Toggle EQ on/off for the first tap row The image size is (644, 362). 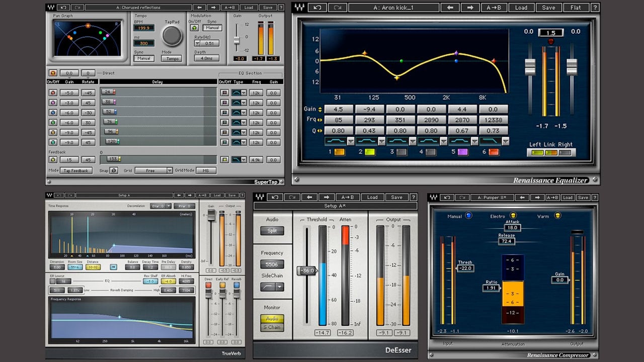pos(224,93)
